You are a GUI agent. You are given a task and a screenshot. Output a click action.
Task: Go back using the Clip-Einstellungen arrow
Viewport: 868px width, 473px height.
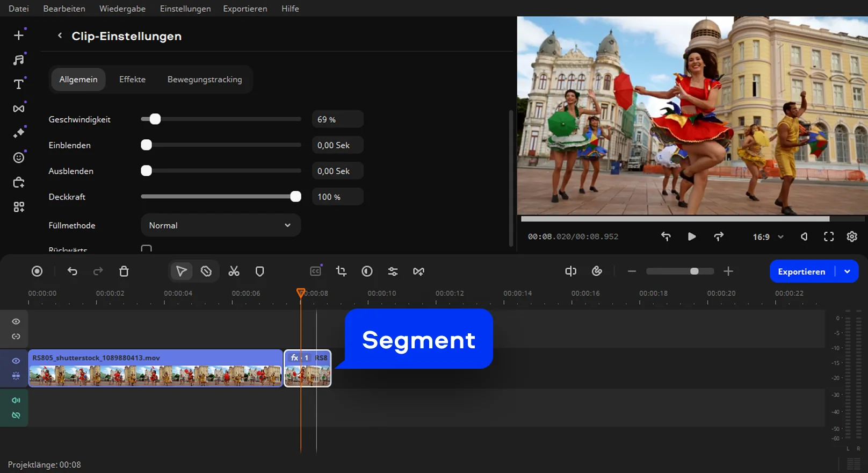pyautogui.click(x=60, y=35)
